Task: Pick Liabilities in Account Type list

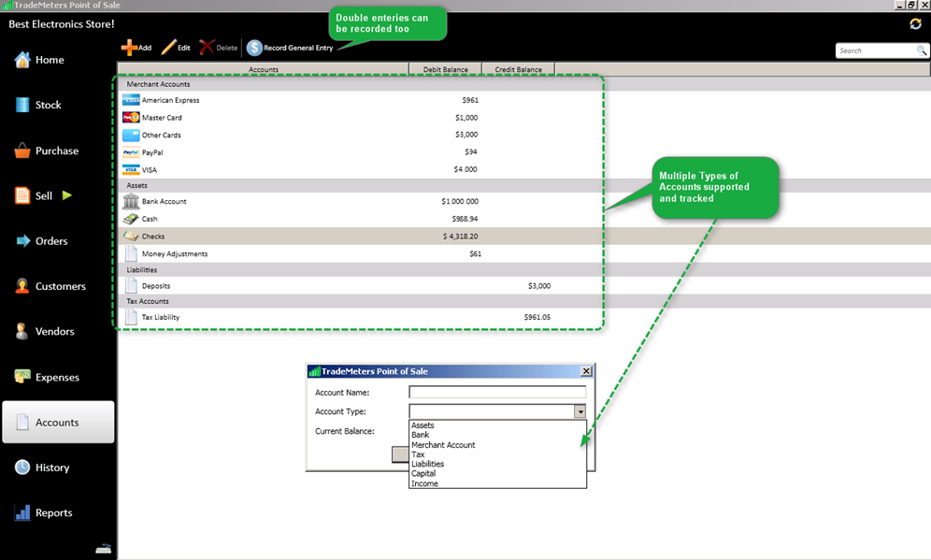Action: [427, 464]
